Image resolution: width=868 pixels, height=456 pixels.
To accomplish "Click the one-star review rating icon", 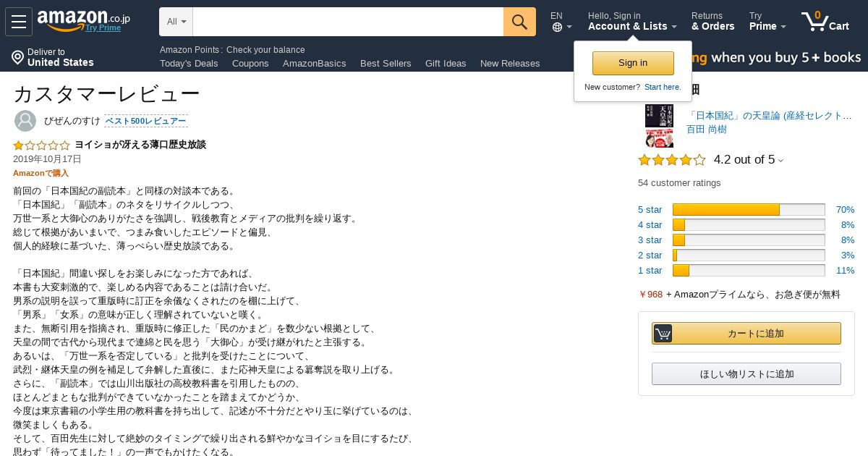I will (x=41, y=145).
